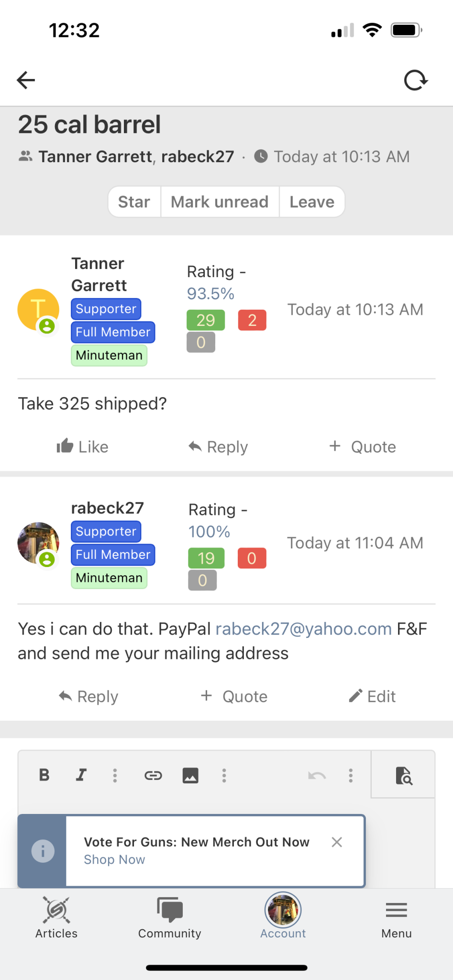This screenshot has height=980, width=453.
Task: Open preview icon in editor toolbar
Action: click(x=403, y=775)
